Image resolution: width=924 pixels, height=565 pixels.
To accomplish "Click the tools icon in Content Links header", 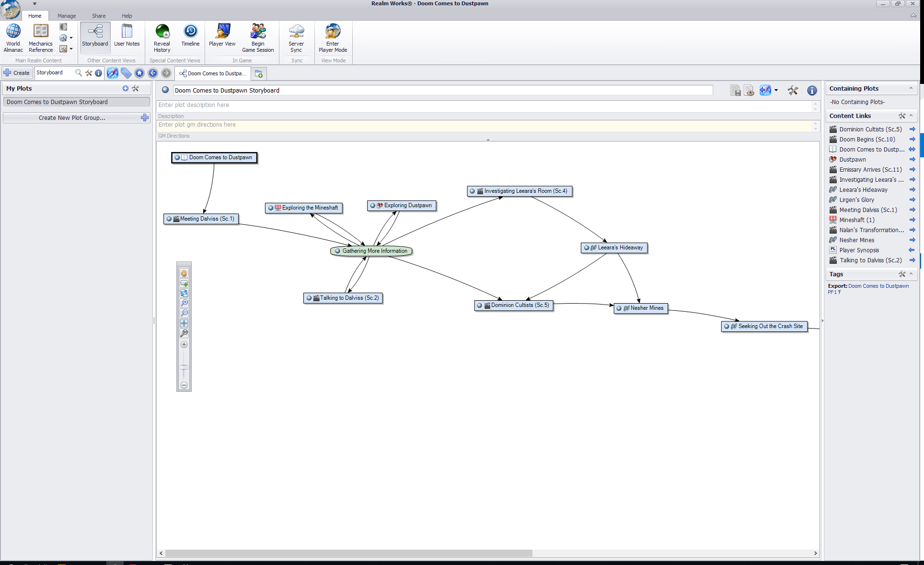I will pyautogui.click(x=902, y=116).
